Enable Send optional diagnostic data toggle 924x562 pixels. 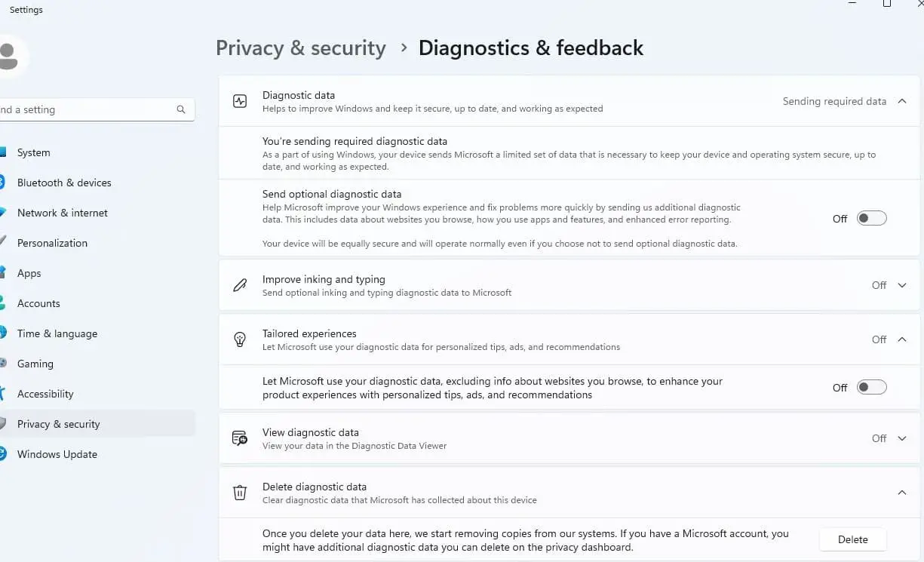click(x=871, y=219)
